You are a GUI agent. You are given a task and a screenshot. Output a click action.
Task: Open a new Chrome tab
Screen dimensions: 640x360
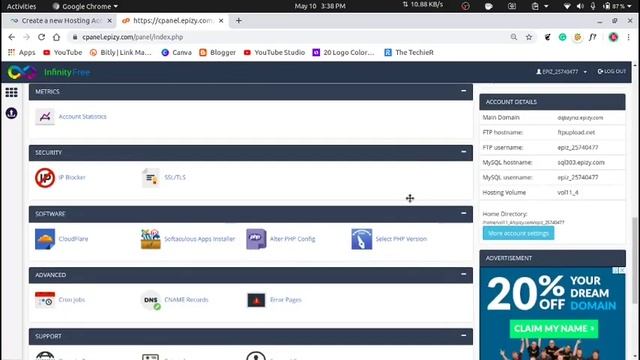239,20
